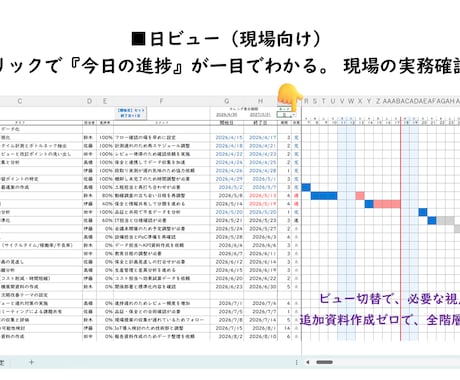Click the scroll-left arrow of the horizontal scrollbar

308,362
